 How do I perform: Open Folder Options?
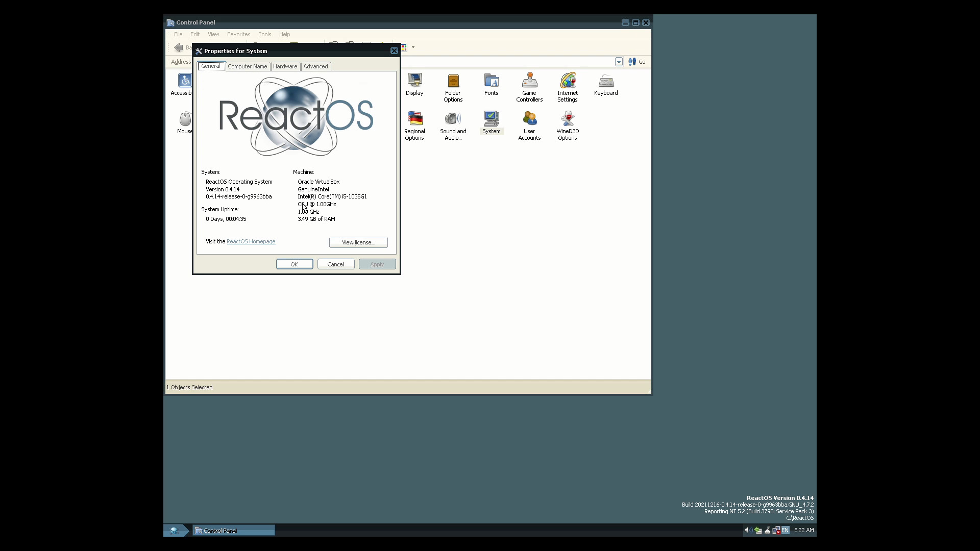(x=452, y=81)
